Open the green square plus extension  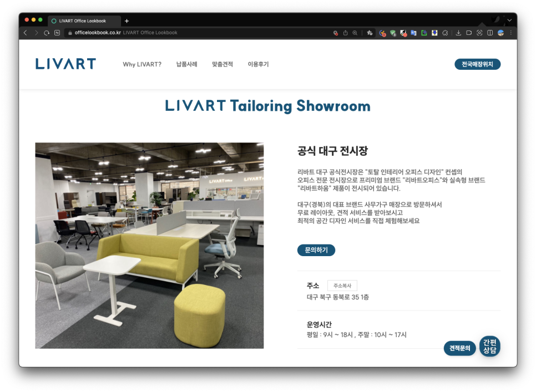[x=424, y=33]
